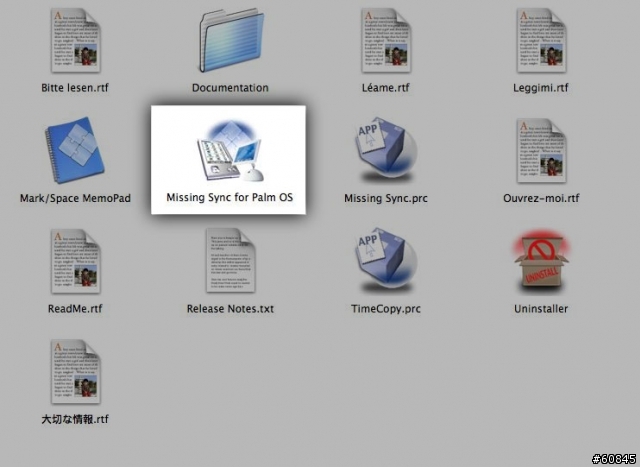Click the "大切な情報.rtf" file name
The image size is (640, 467).
(75, 419)
